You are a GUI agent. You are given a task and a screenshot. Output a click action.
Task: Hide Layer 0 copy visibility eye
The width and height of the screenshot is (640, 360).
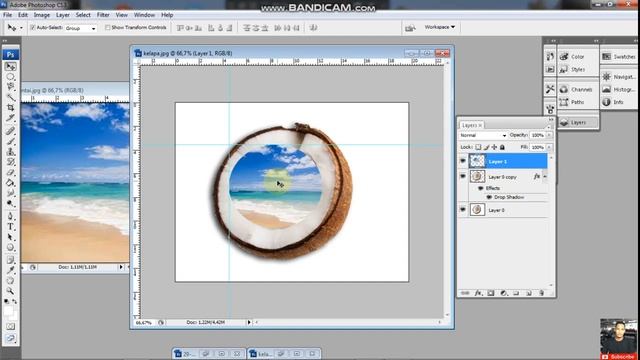(x=463, y=176)
